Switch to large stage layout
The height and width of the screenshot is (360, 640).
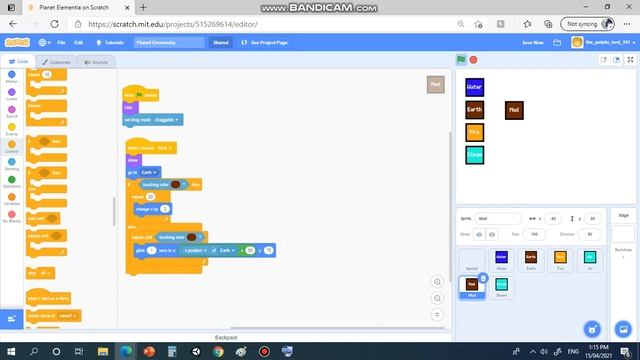(x=616, y=60)
